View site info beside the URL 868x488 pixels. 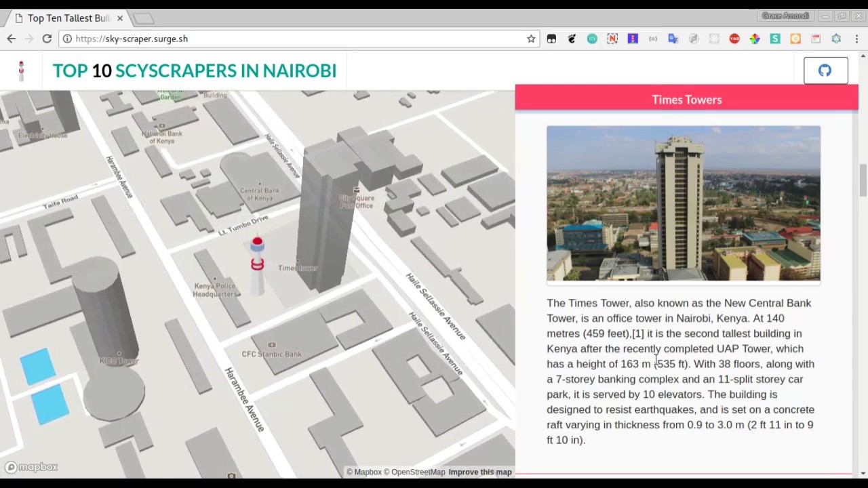click(x=67, y=39)
